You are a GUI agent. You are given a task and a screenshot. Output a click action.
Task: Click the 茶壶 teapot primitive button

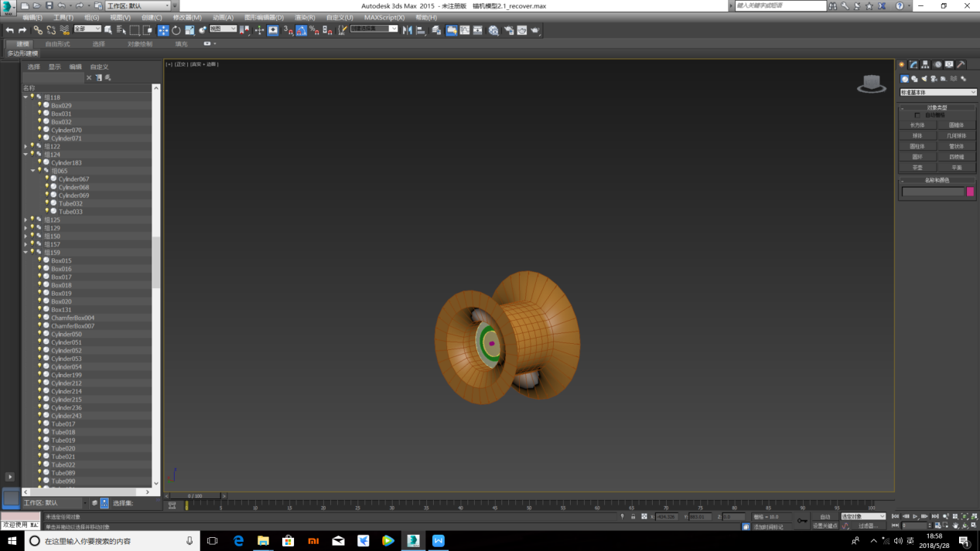pos(917,167)
